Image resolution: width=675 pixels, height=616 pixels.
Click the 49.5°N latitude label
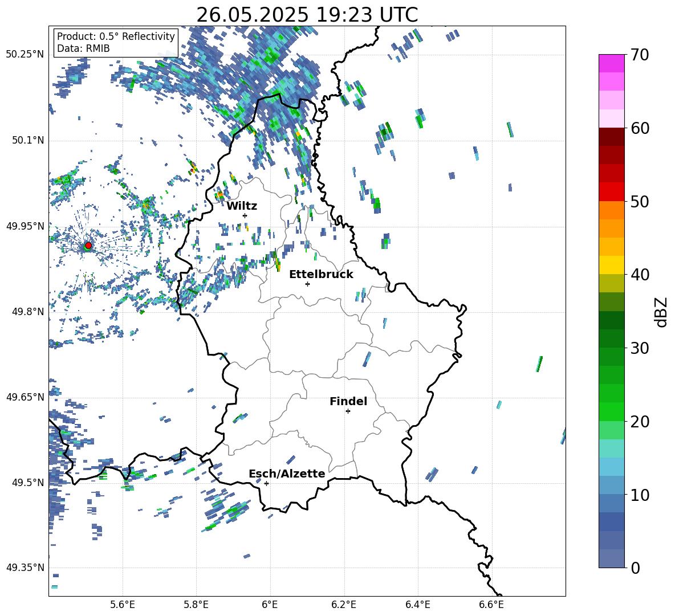click(x=27, y=483)
